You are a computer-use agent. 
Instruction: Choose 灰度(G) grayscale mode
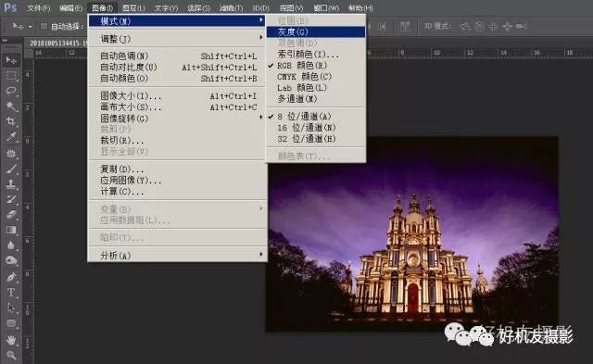(316, 31)
